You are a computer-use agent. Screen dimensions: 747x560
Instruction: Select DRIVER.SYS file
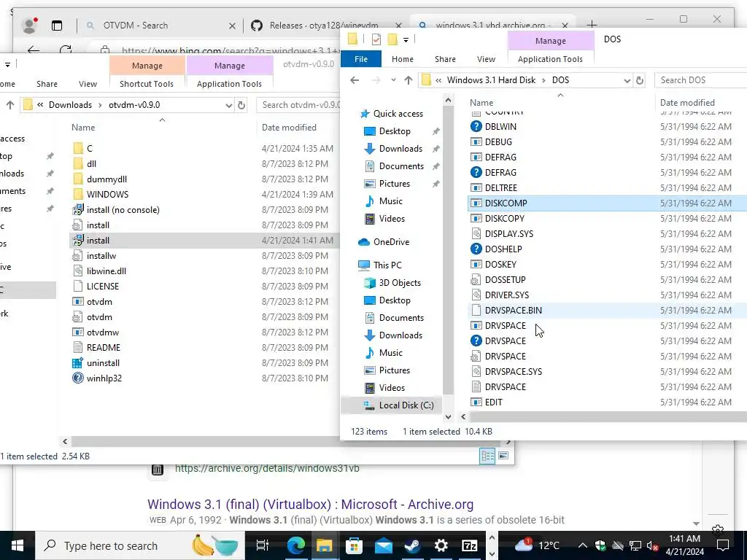click(506, 295)
